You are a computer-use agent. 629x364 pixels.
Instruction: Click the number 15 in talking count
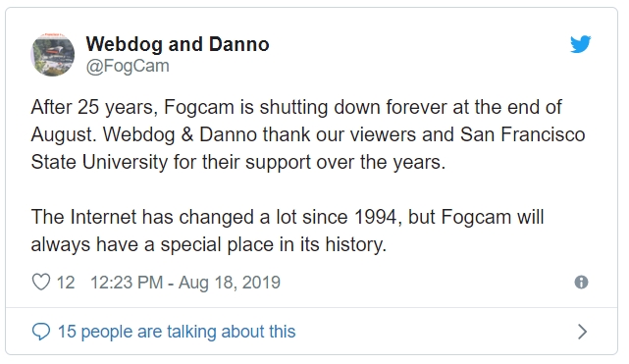pyautogui.click(x=67, y=332)
